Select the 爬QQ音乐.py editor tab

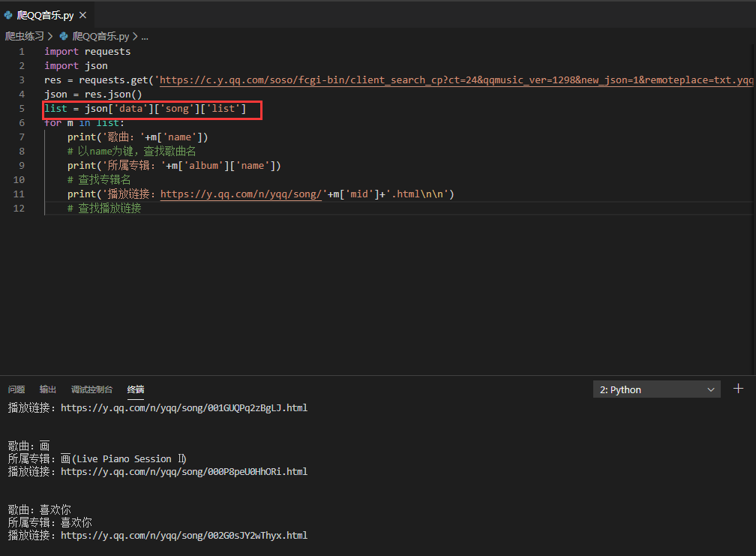coord(45,14)
